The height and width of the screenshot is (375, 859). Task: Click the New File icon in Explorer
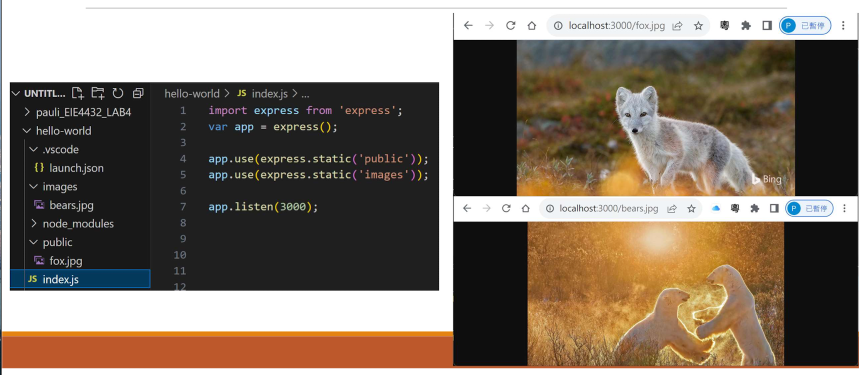tap(78, 93)
